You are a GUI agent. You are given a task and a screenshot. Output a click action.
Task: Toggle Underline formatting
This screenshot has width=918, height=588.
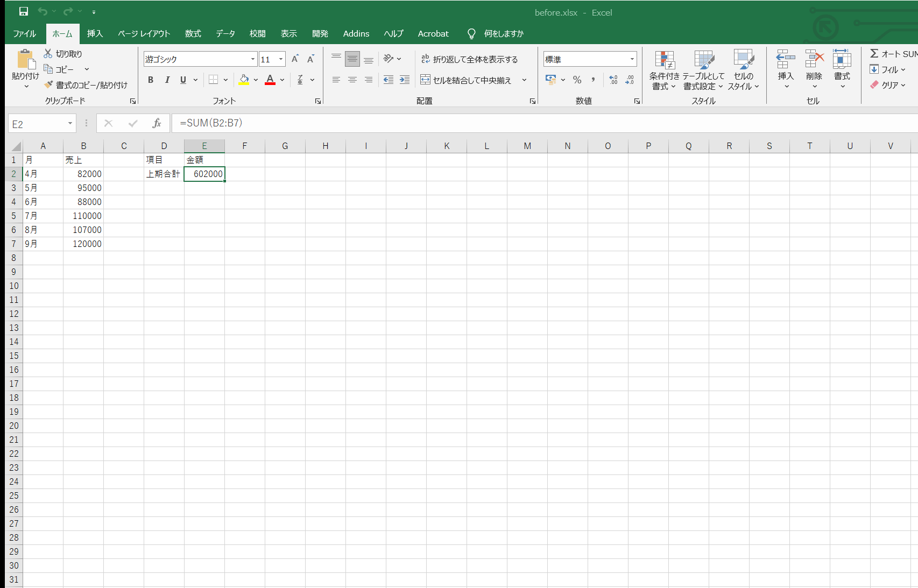[x=183, y=80]
